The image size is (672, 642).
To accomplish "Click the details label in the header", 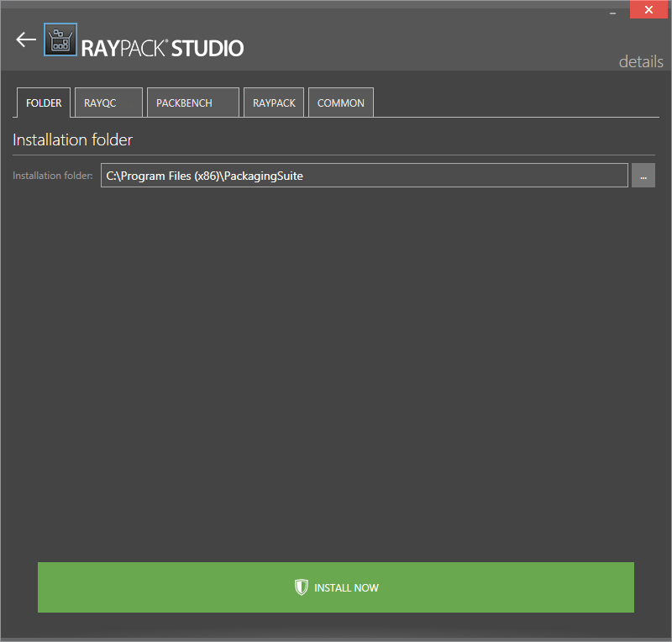I will pyautogui.click(x=640, y=61).
